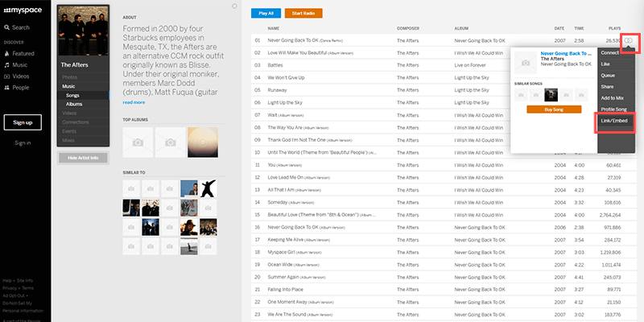Viewport: 644px width, 322px height.
Task: Click the Play All button
Action: coord(266,13)
